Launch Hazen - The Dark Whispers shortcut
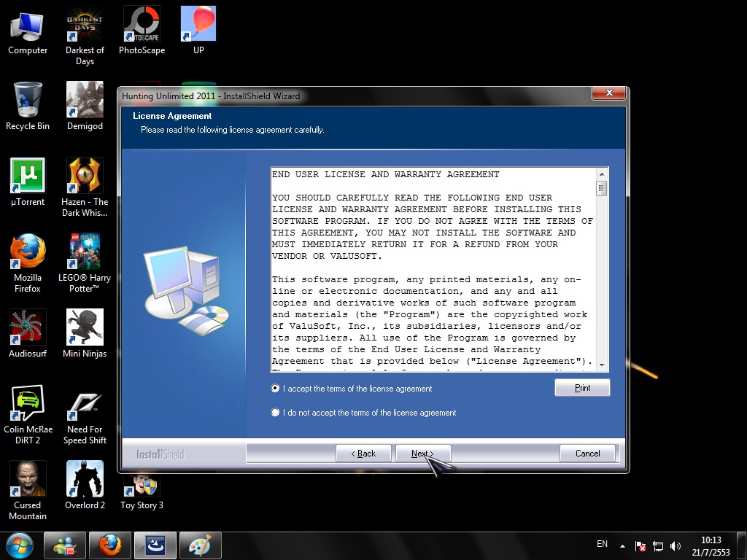The height and width of the screenshot is (560, 747). [85, 187]
